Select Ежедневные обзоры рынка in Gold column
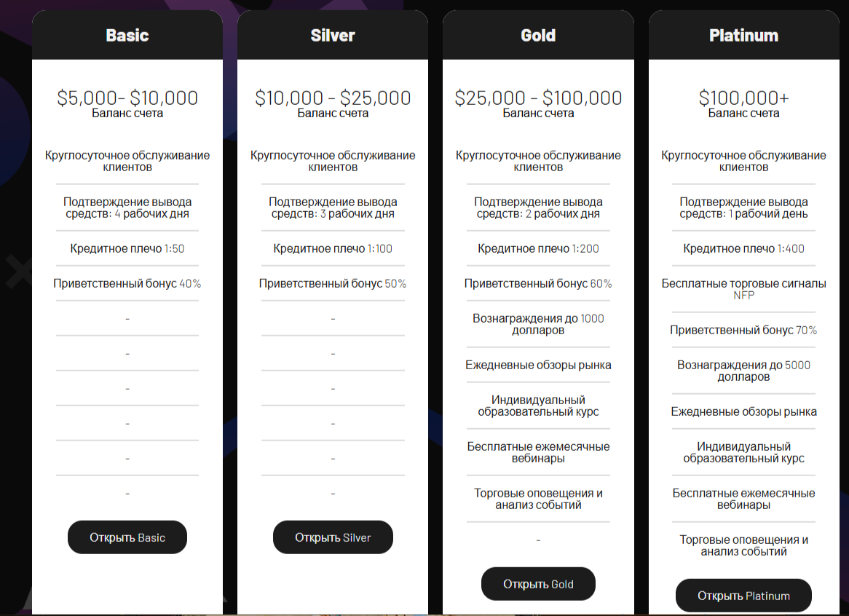 538,365
